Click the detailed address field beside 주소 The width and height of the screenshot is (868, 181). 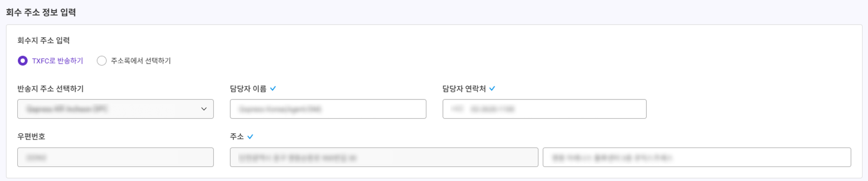697,157
